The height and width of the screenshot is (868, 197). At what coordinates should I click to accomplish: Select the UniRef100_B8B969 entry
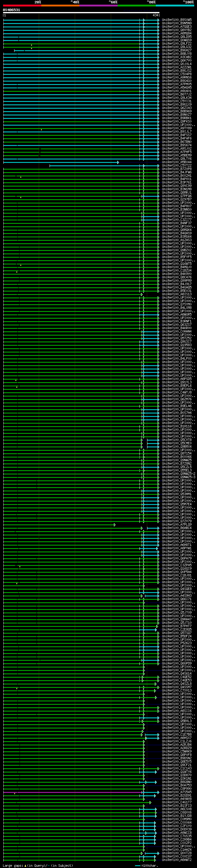coord(177,111)
